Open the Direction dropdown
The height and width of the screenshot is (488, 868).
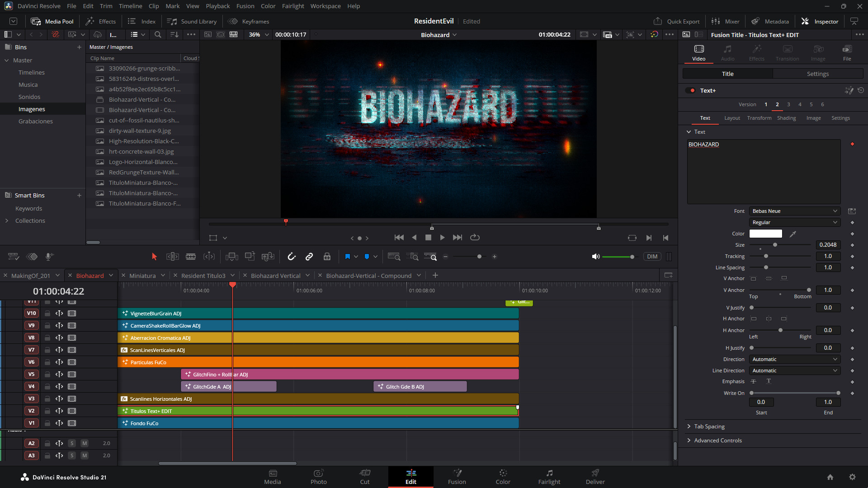click(x=795, y=359)
